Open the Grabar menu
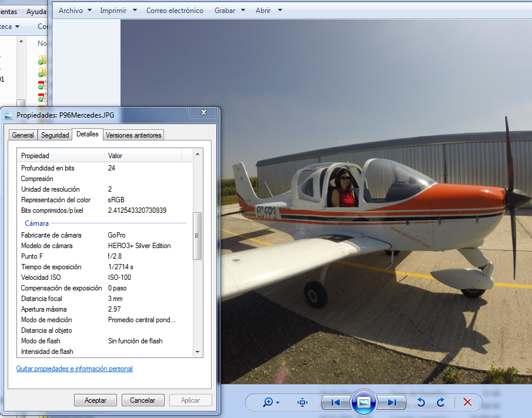The height and width of the screenshot is (418, 532). coord(225,11)
